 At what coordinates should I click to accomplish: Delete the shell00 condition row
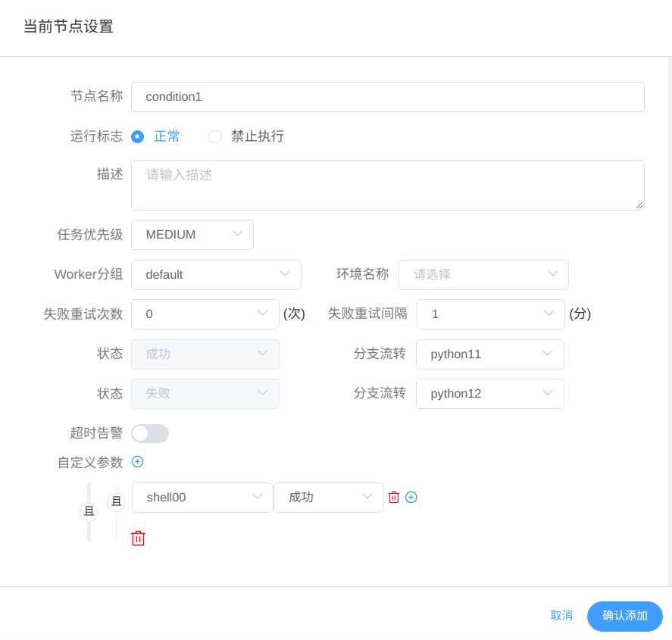(394, 498)
